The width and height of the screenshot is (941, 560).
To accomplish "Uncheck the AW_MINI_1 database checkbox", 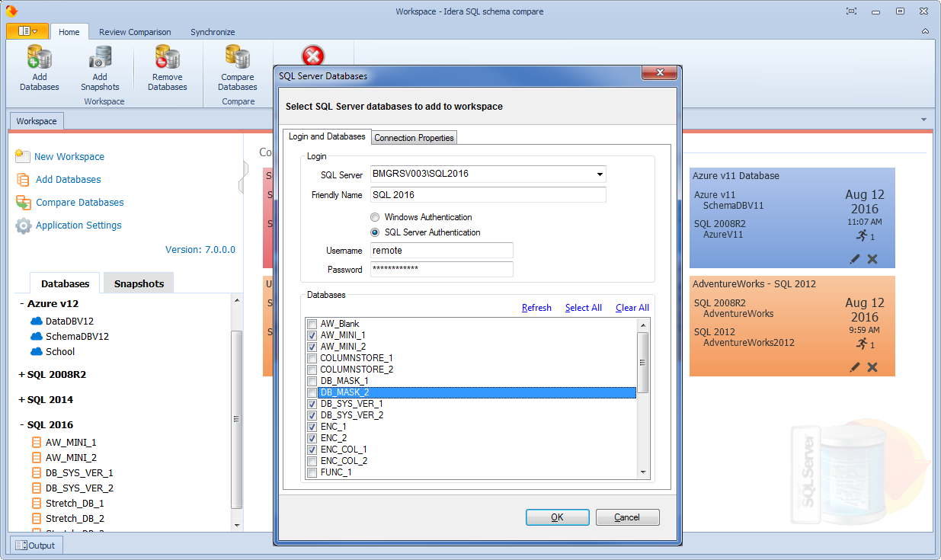I will 312,335.
